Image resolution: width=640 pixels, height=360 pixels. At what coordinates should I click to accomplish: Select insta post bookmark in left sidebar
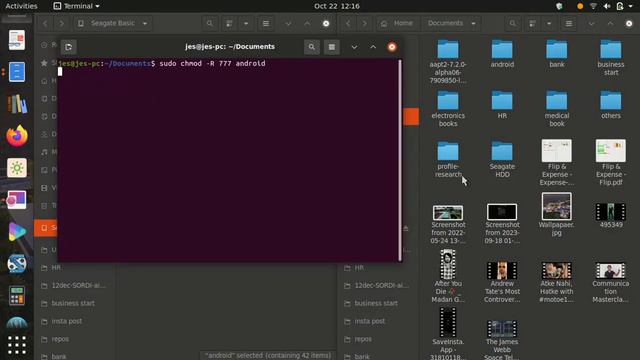74,321
